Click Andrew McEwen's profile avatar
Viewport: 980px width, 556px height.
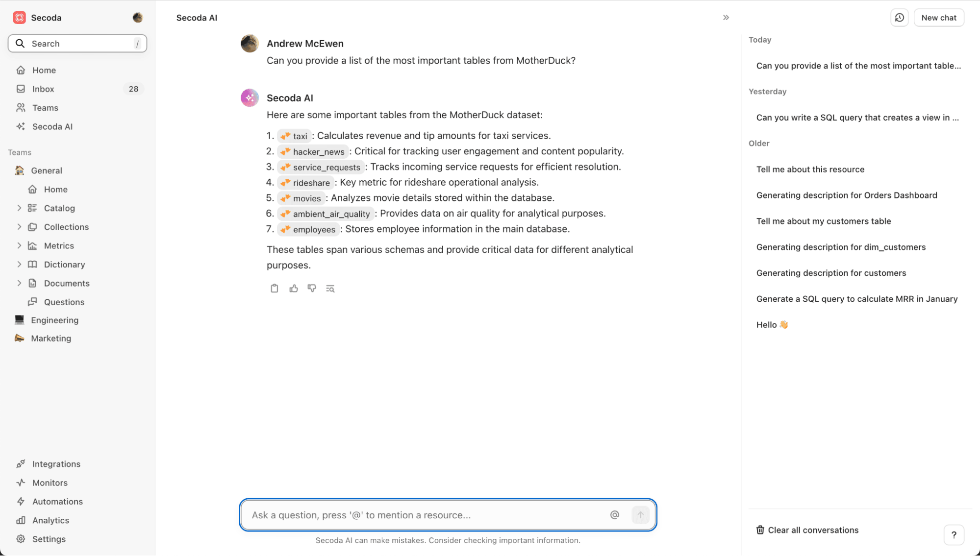click(250, 43)
